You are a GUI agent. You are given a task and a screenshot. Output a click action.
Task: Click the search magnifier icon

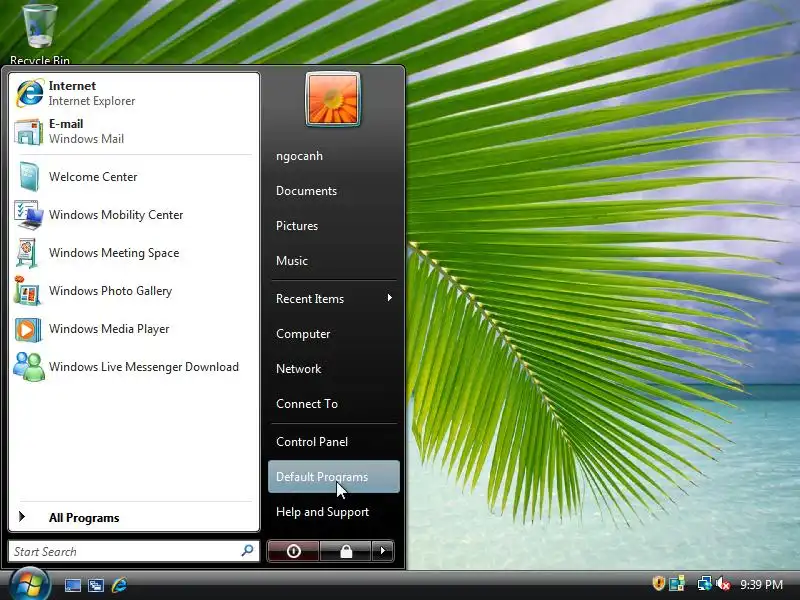coord(247,551)
